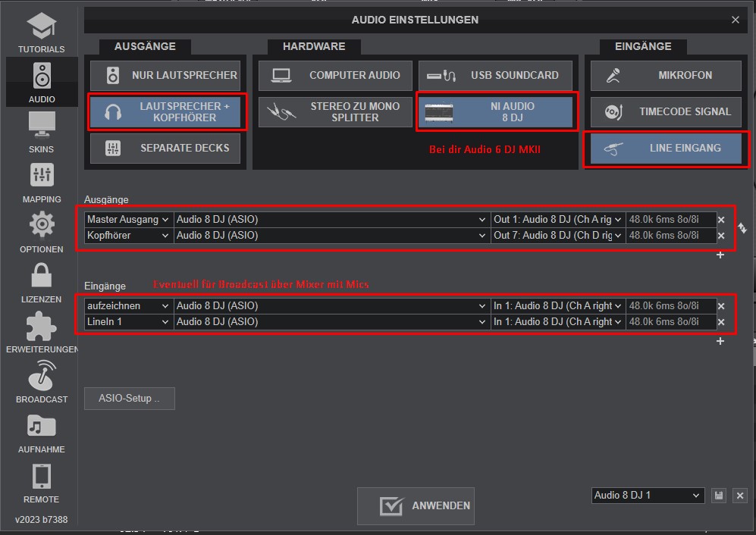This screenshot has width=756, height=535.
Task: Open device dropdown for aufzeichnen row
Action: pyautogui.click(x=331, y=305)
